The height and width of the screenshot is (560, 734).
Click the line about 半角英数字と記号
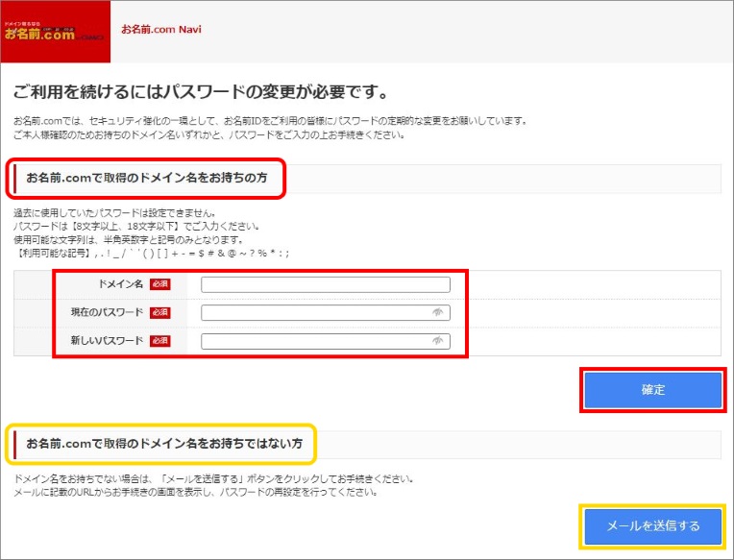129,240
